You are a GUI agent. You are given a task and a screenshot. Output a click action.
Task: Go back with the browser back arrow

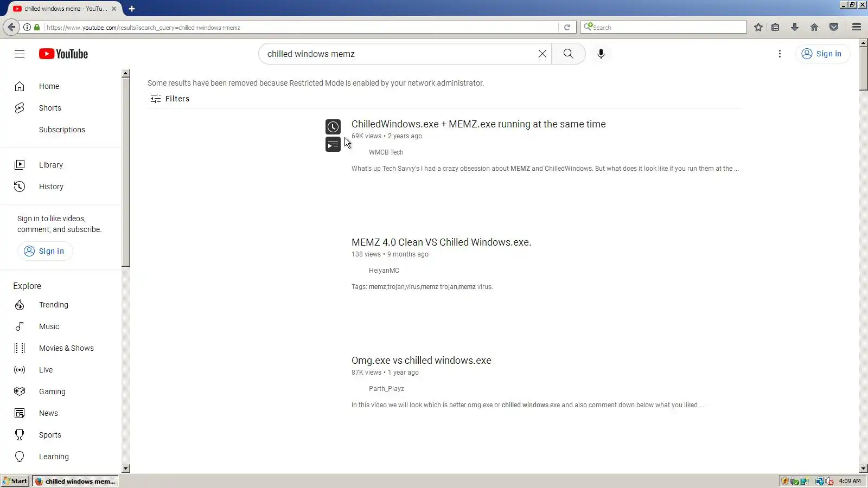coord(11,27)
